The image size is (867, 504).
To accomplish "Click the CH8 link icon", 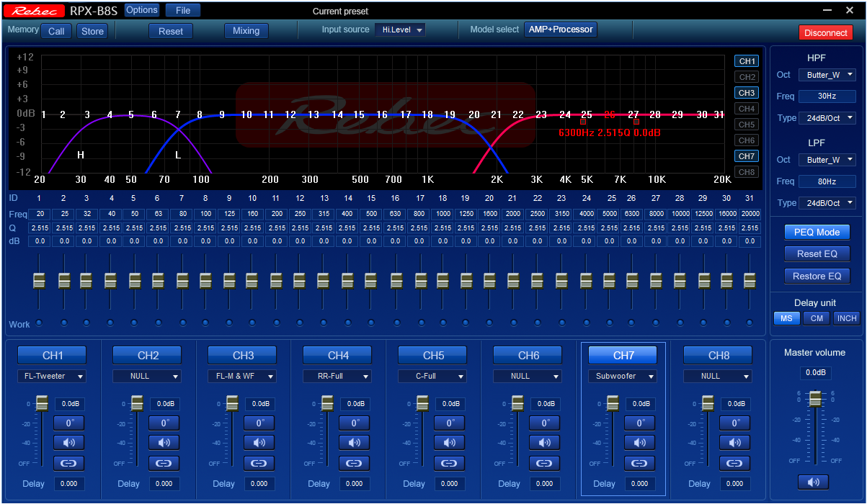I will pos(735,463).
